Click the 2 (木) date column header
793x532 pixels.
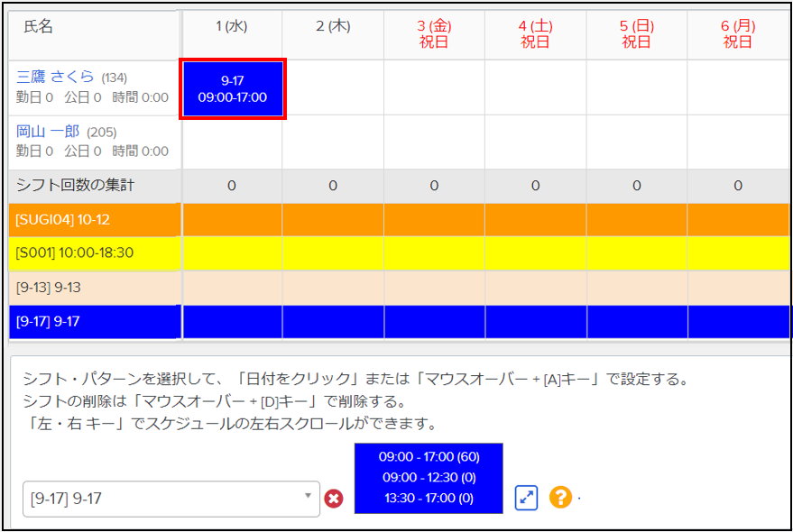333,27
